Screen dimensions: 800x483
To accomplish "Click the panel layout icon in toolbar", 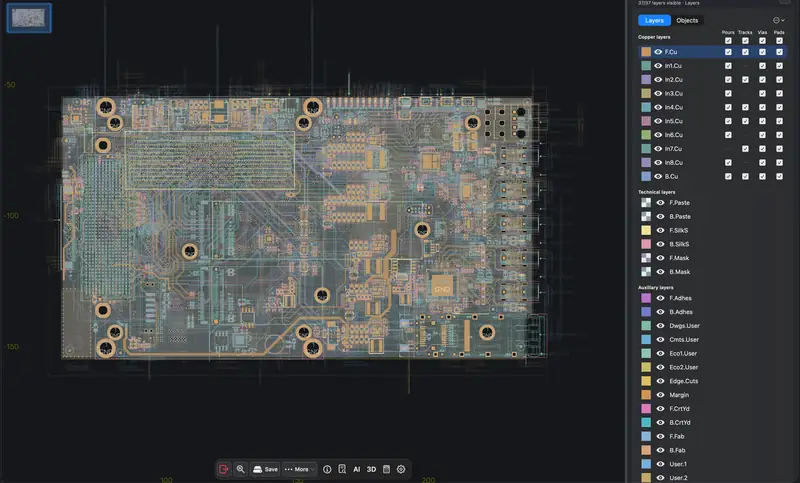I will 386,469.
